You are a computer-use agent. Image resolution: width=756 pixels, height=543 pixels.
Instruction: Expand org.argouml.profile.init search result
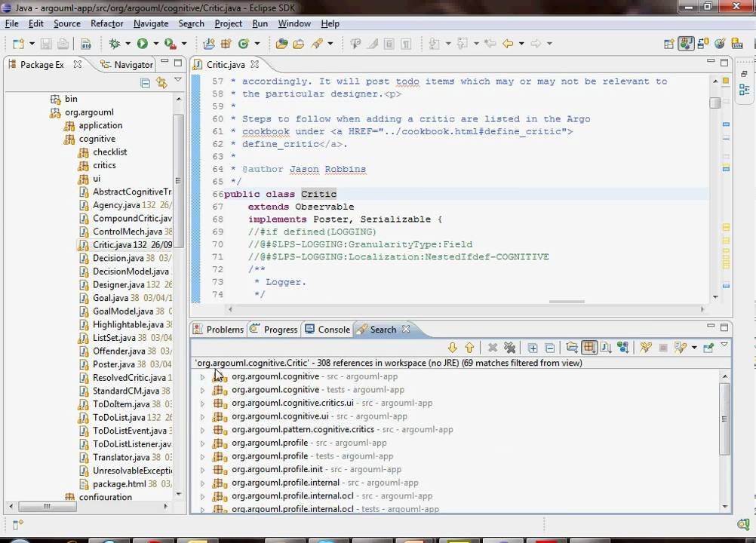coord(202,470)
